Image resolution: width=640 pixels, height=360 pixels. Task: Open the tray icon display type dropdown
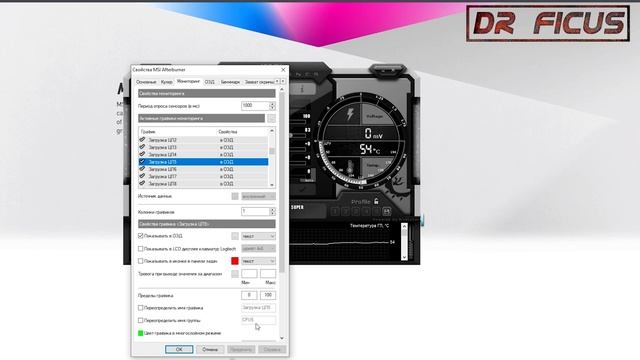258,261
